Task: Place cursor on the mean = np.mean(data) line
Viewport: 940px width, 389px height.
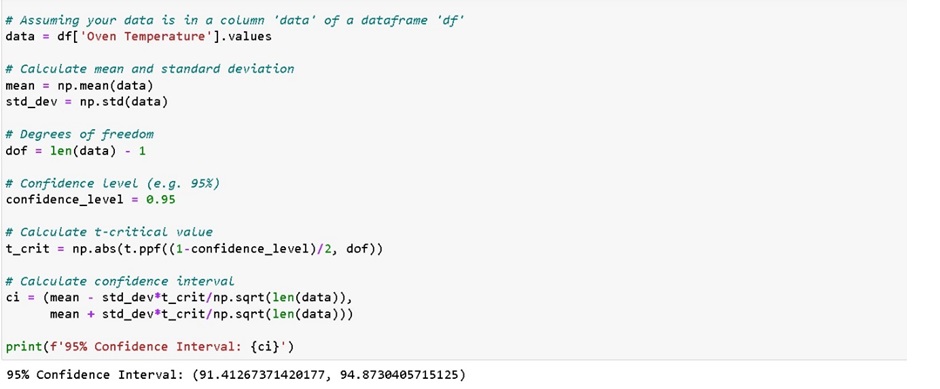Action: pyautogui.click(x=80, y=86)
